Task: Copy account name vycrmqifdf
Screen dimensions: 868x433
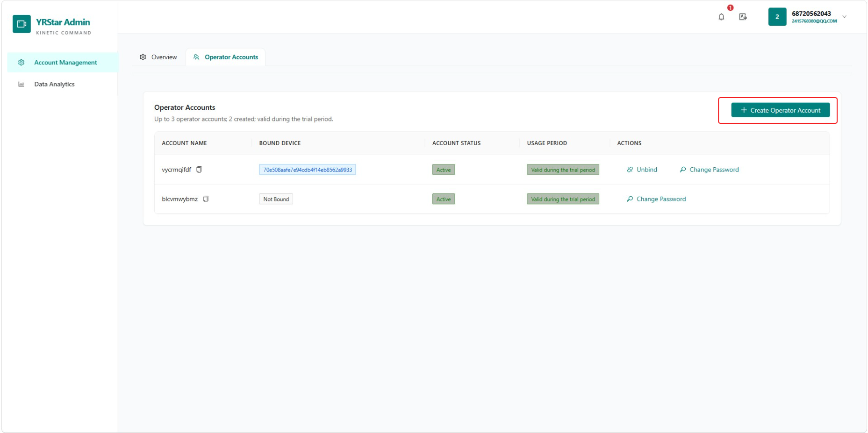Action: (199, 170)
